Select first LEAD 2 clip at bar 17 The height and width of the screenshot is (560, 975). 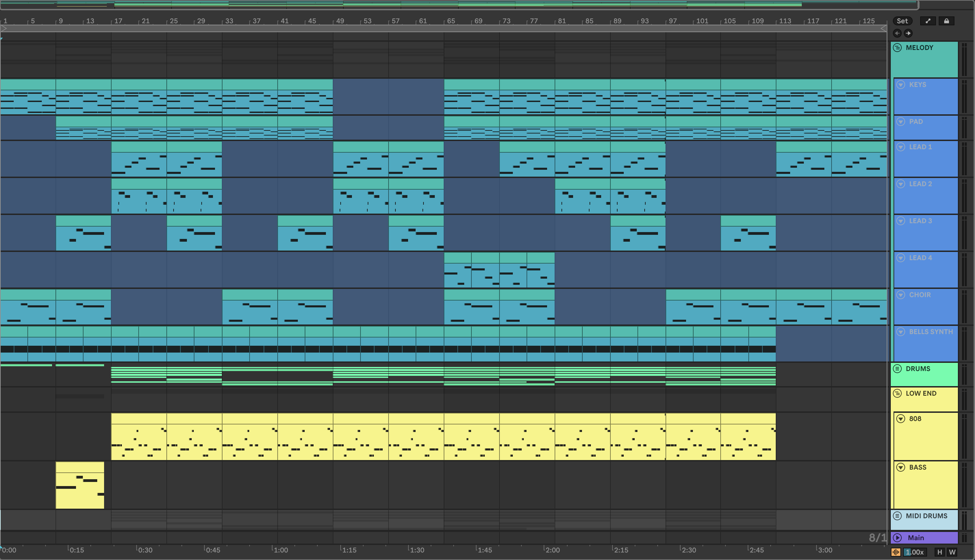pyautogui.click(x=139, y=196)
